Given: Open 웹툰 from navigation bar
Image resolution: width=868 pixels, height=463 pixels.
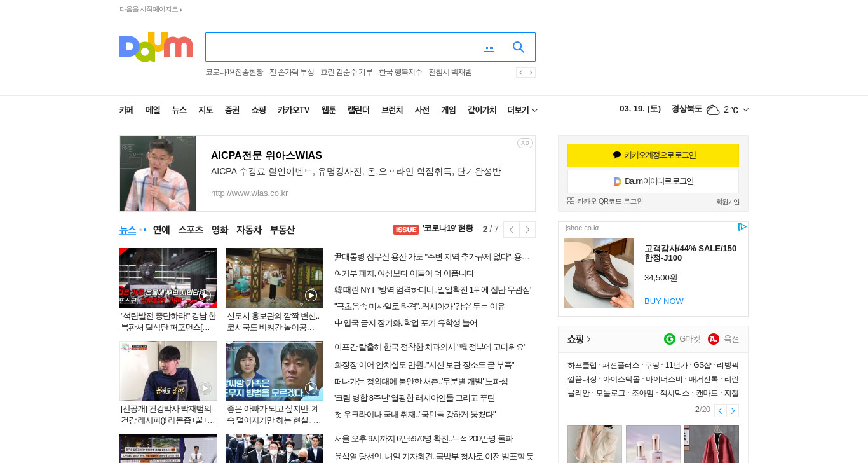Looking at the screenshot, I should point(329,110).
